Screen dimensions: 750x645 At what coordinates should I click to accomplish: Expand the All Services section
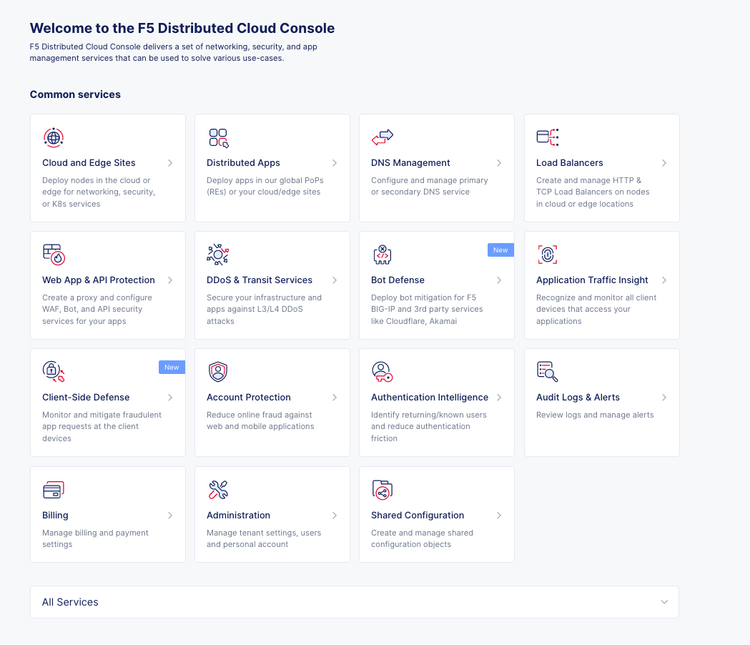[664, 602]
